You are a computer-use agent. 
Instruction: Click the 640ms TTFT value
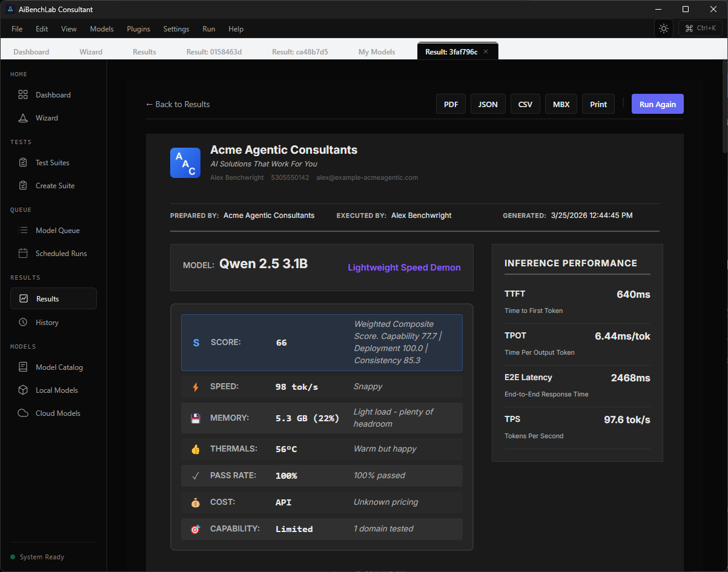click(x=634, y=294)
